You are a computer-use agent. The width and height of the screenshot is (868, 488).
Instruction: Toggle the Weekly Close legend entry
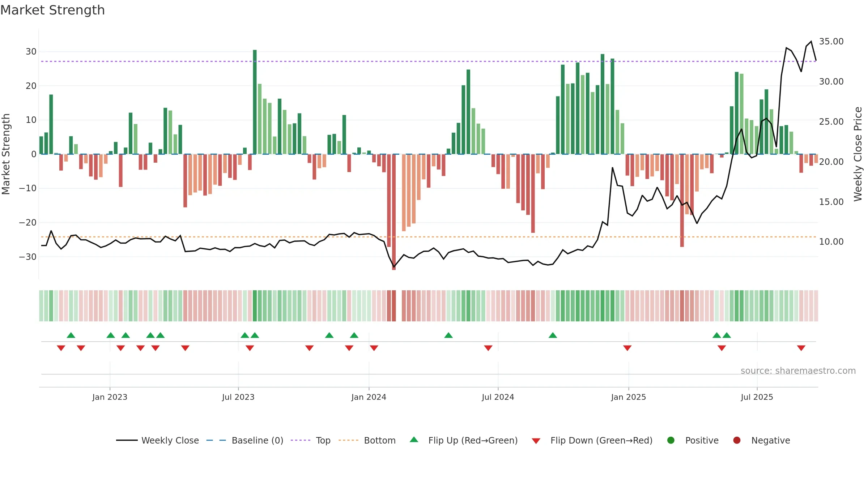(157, 440)
